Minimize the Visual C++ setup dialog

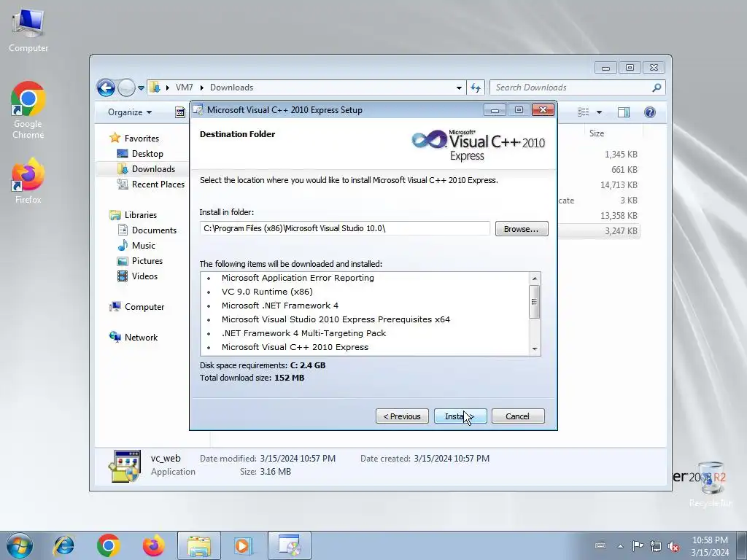495,111
